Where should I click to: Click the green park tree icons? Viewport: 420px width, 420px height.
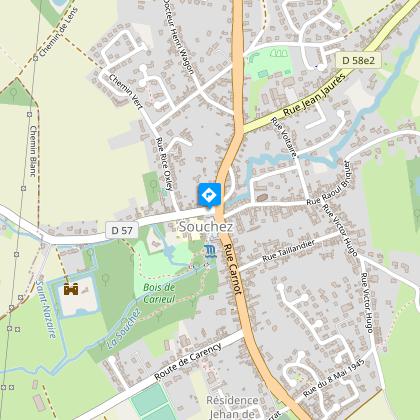[x=279, y=53]
